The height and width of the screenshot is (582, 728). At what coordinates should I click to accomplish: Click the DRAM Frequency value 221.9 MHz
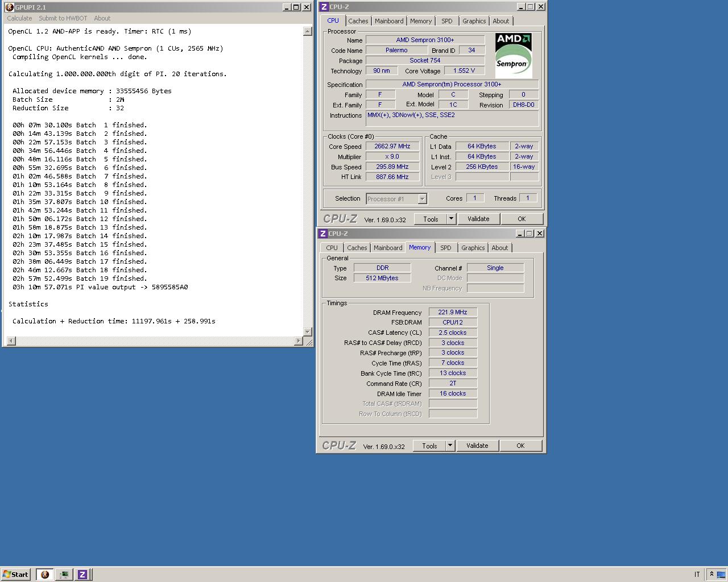(453, 312)
